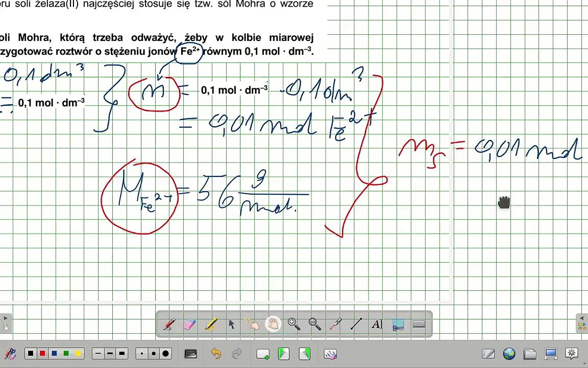This screenshot has height=368, width=588.
Task: Choose large eraser size dot
Action: 166,353
